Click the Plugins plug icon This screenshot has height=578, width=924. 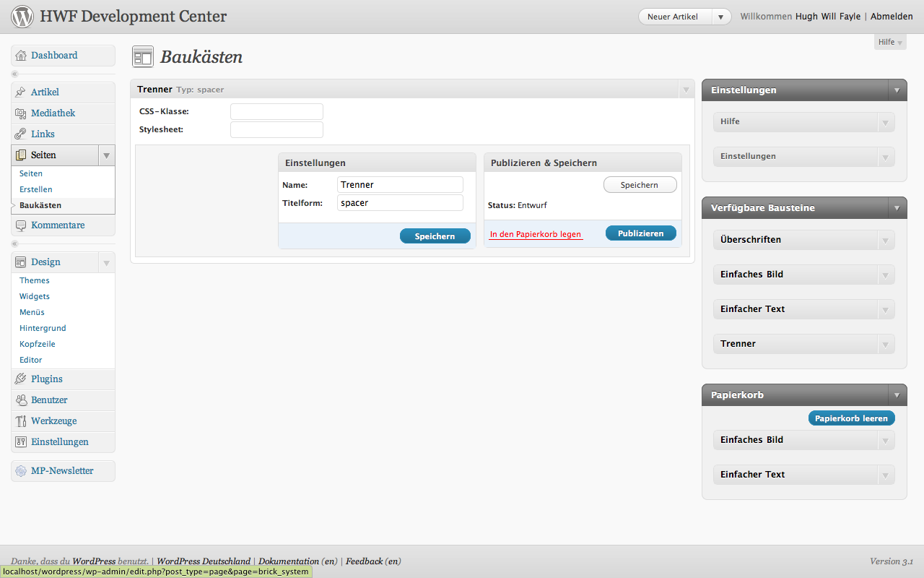[20, 379]
